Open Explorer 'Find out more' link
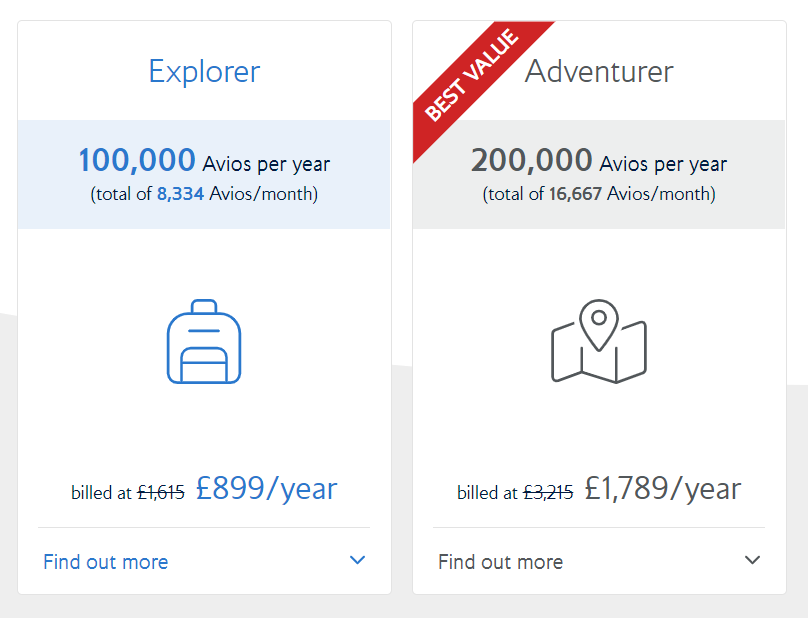 point(106,562)
